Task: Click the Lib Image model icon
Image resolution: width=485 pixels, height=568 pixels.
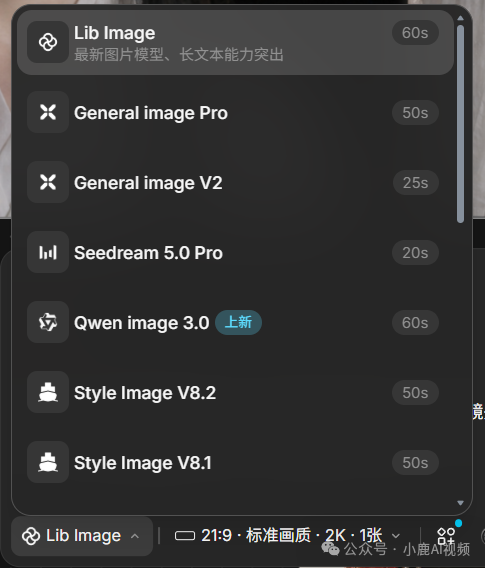Action: (48, 42)
